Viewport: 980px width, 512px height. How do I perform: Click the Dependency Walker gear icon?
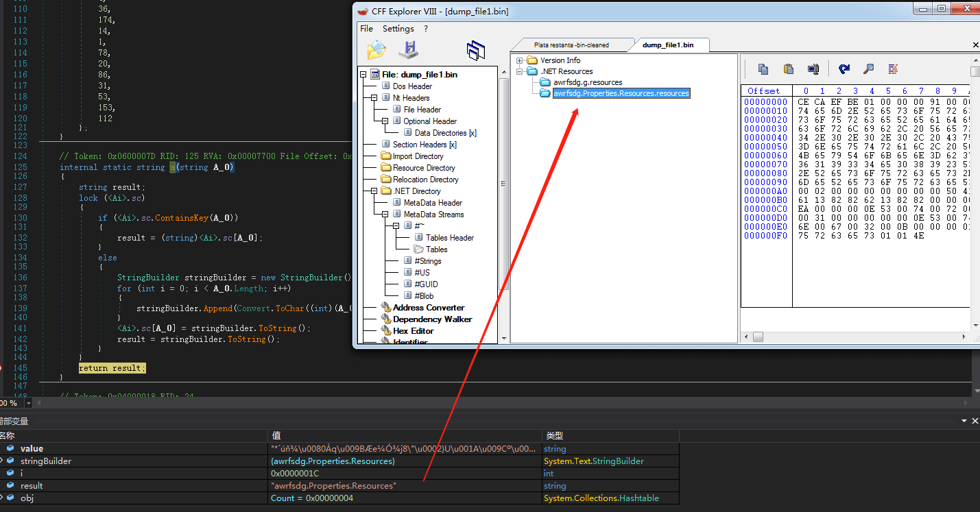[x=385, y=319]
